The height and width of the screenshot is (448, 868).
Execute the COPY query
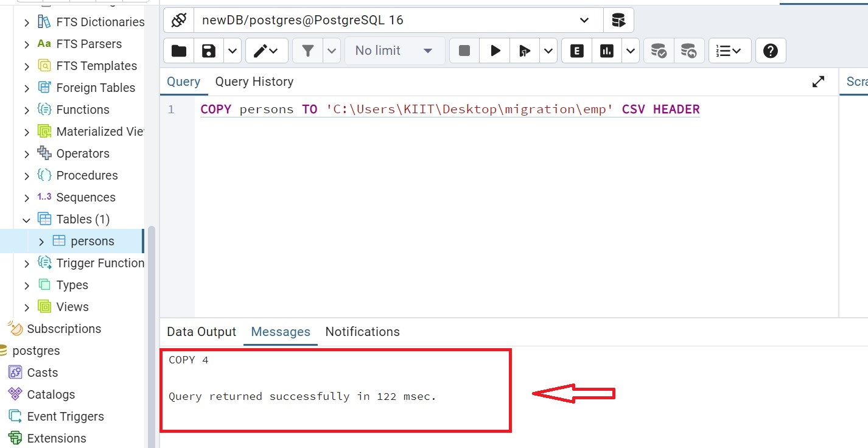tap(494, 51)
